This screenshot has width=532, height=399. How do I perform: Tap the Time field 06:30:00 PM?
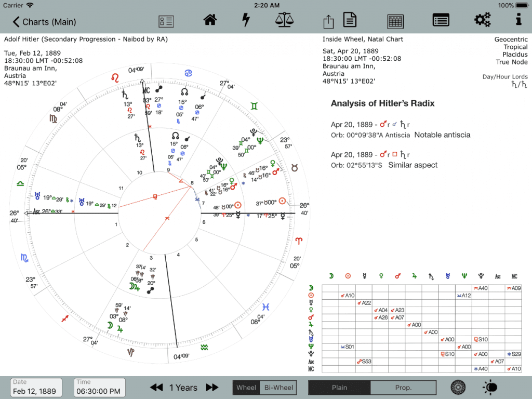[99, 388]
